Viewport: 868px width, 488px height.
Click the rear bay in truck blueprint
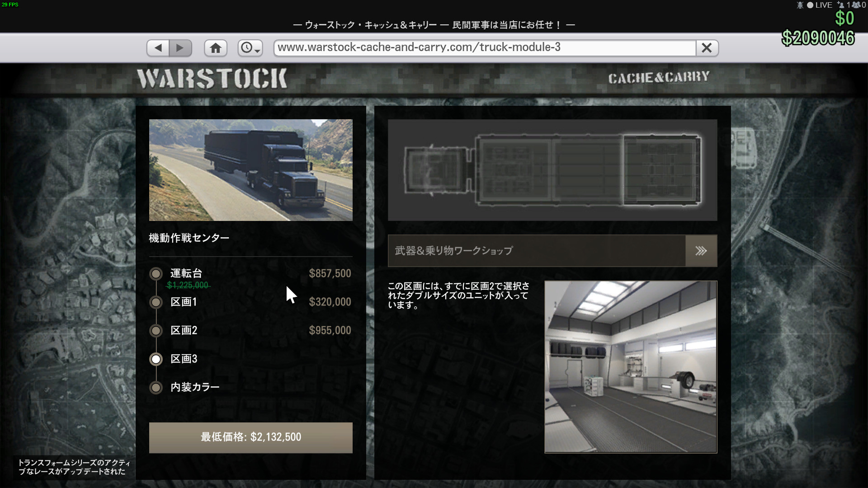point(662,170)
